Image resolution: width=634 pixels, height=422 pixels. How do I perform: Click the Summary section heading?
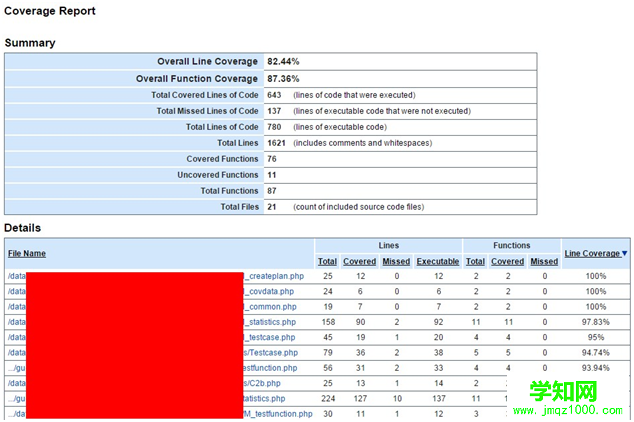click(x=30, y=43)
